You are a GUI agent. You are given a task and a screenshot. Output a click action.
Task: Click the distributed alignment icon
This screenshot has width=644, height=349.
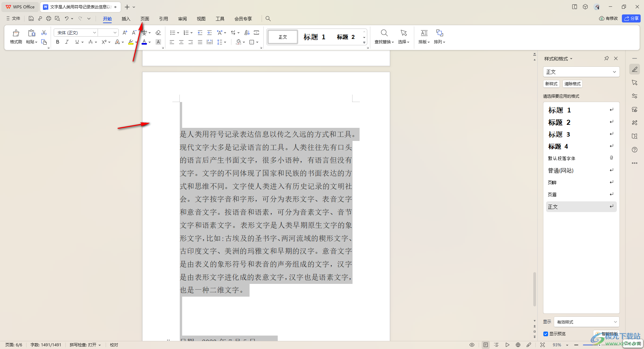click(210, 42)
